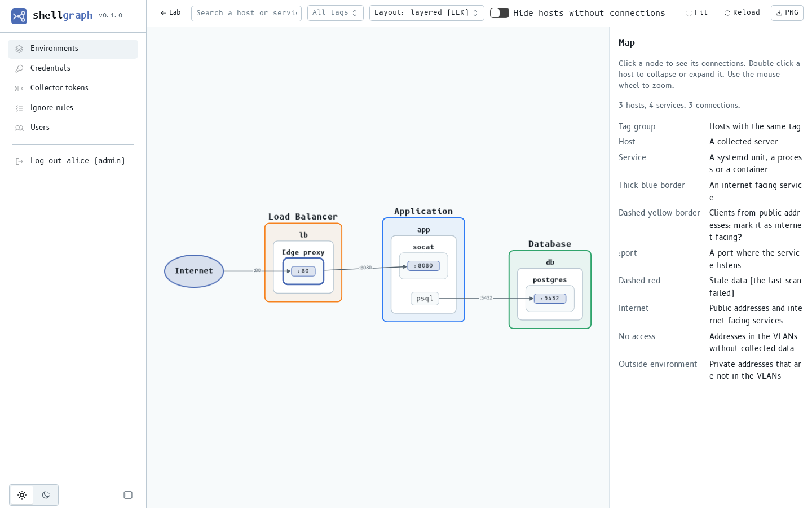
Task: Click the Thick blue border legend entry
Action: point(652,185)
